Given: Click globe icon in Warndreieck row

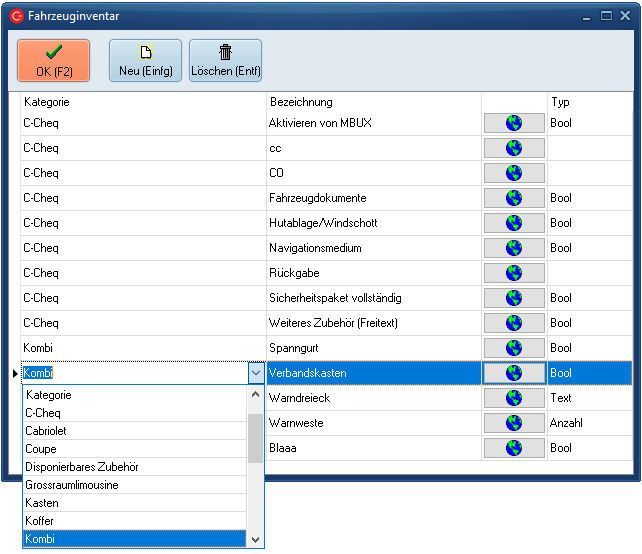Looking at the screenshot, I should pos(514,398).
